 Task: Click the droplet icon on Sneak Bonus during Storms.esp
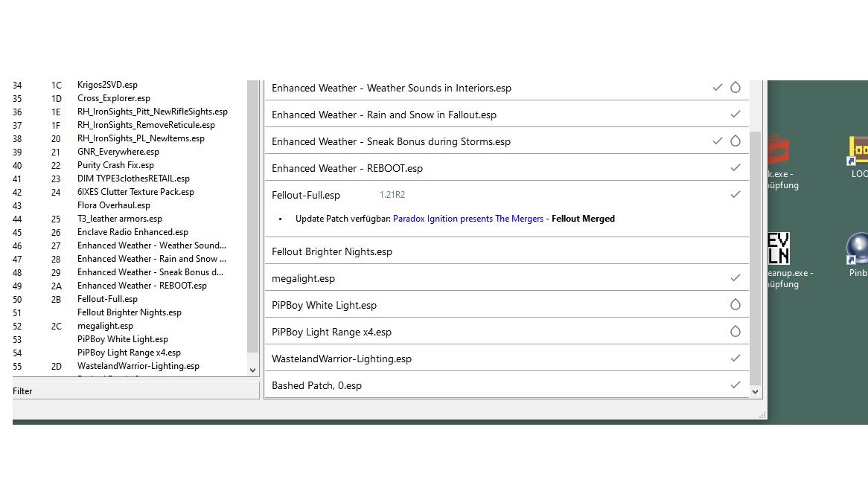click(x=735, y=141)
